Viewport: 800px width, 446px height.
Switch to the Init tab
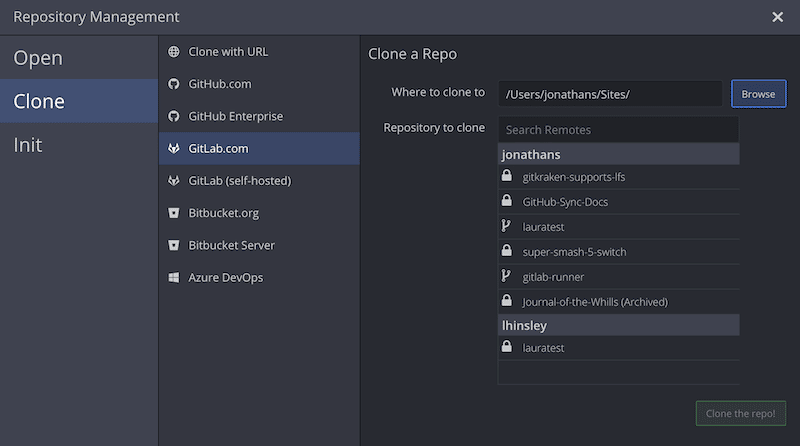pyautogui.click(x=28, y=145)
